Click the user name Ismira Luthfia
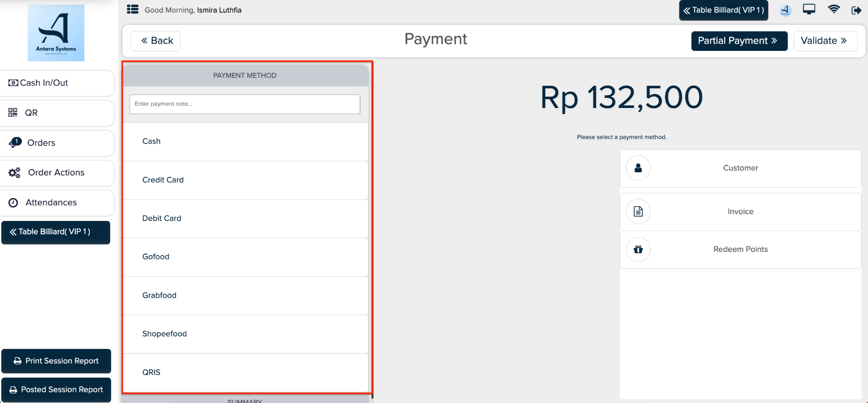868x403 pixels. click(x=219, y=10)
